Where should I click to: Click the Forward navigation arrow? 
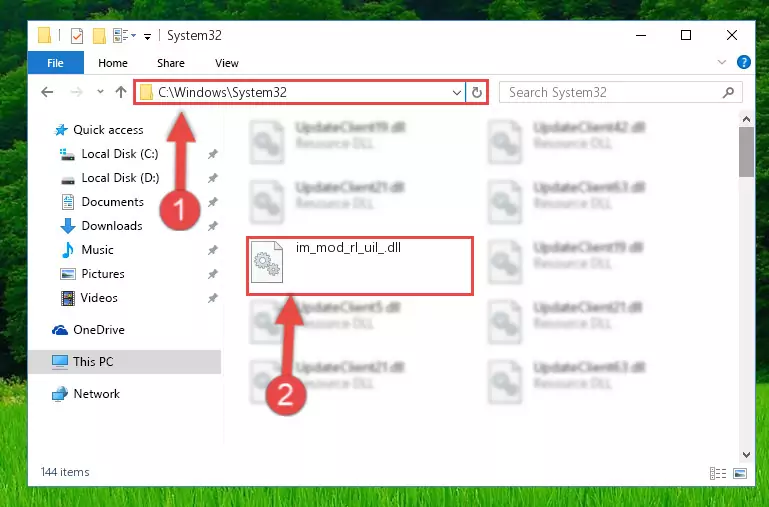point(77,92)
